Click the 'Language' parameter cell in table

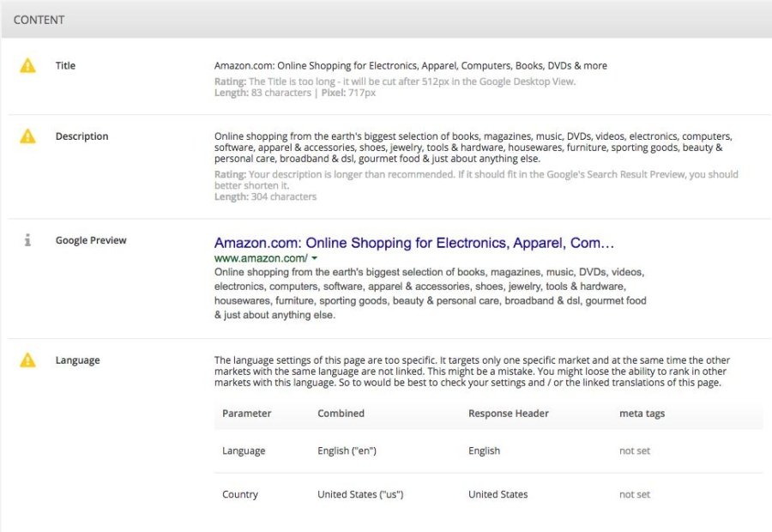[x=244, y=450]
